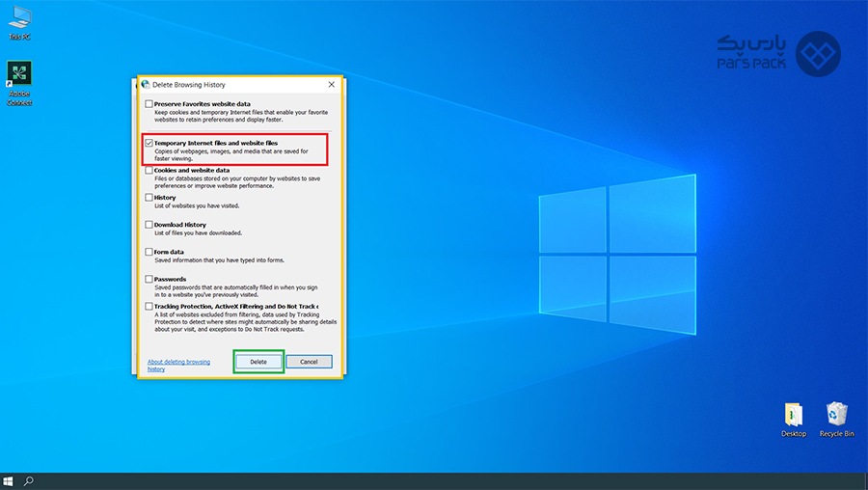868x490 pixels.
Task: Open This PC desktop icon
Action: coord(19,23)
